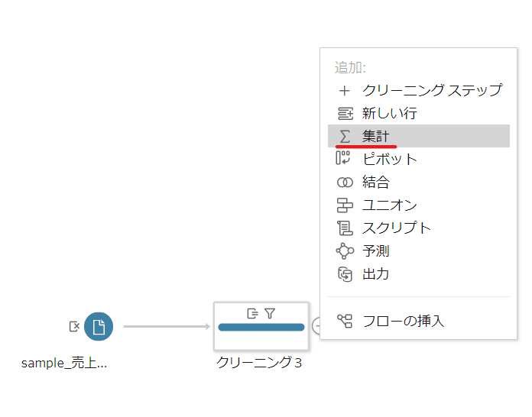Click the 追加: header in the menu
The height and width of the screenshot is (417, 532).
[350, 67]
